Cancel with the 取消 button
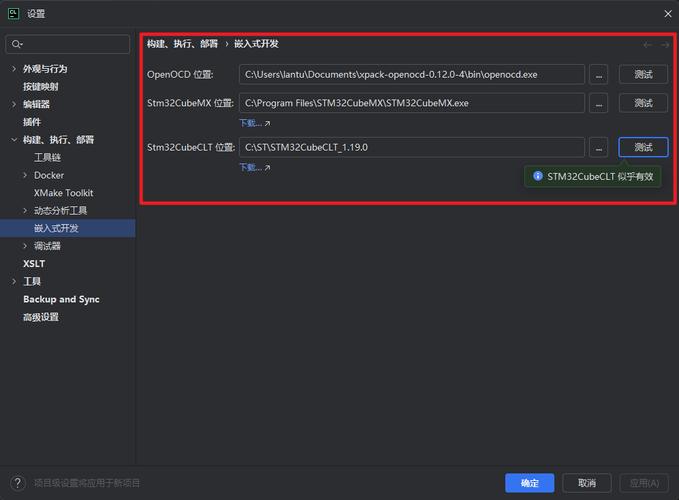 587,483
